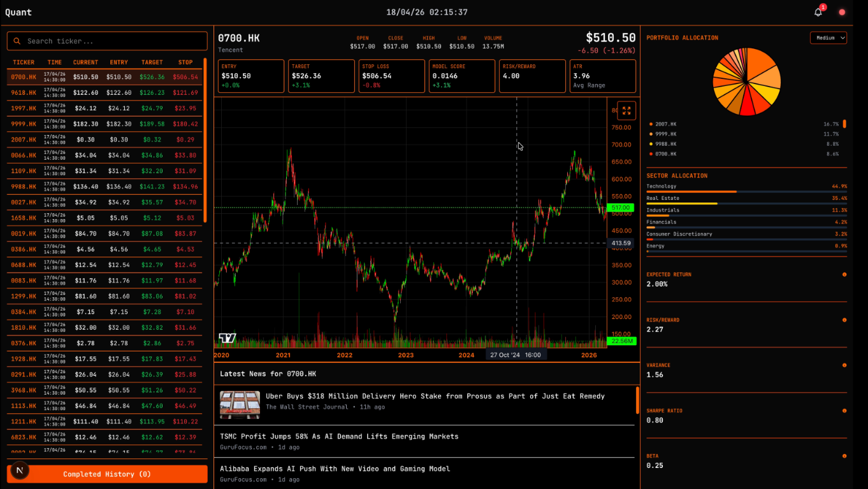
Task: Click the RISK/REWARD 4.00 card
Action: click(x=533, y=76)
